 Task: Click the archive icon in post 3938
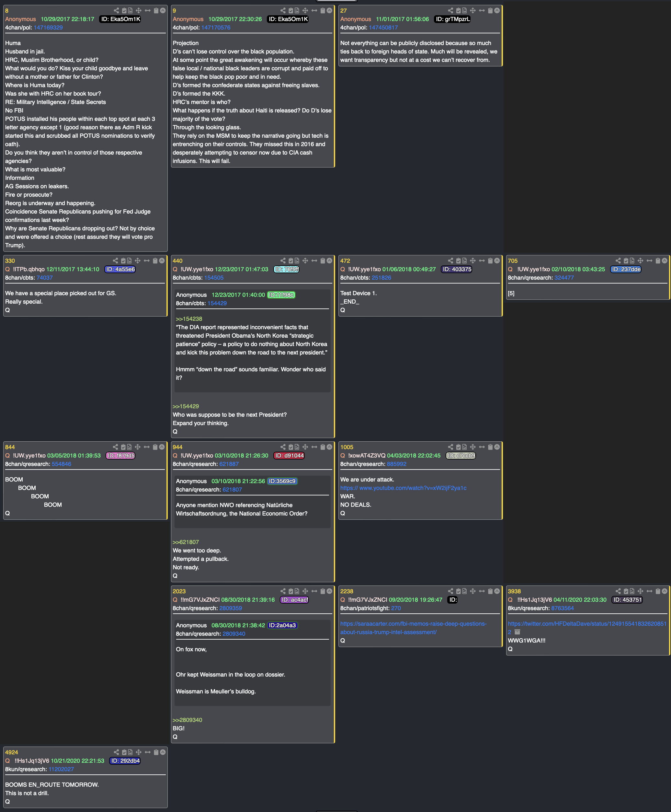tap(517, 632)
